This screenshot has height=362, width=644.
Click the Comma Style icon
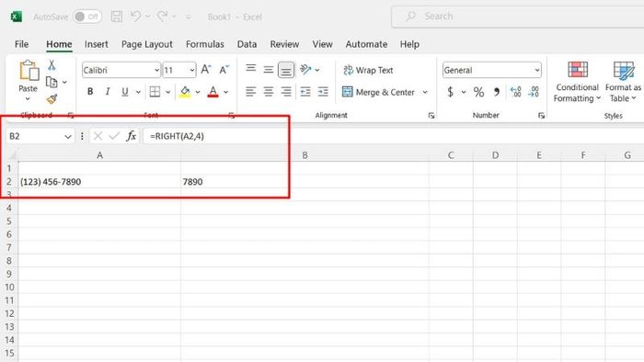tap(497, 92)
